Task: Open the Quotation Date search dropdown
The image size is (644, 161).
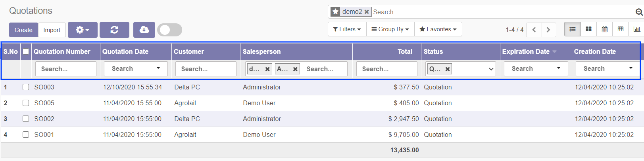Action: pyautogui.click(x=136, y=68)
